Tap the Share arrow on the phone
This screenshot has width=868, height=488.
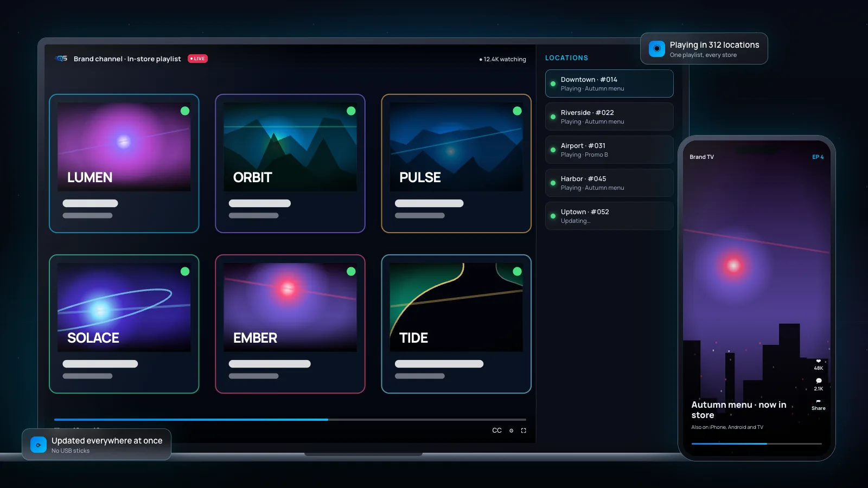(819, 401)
